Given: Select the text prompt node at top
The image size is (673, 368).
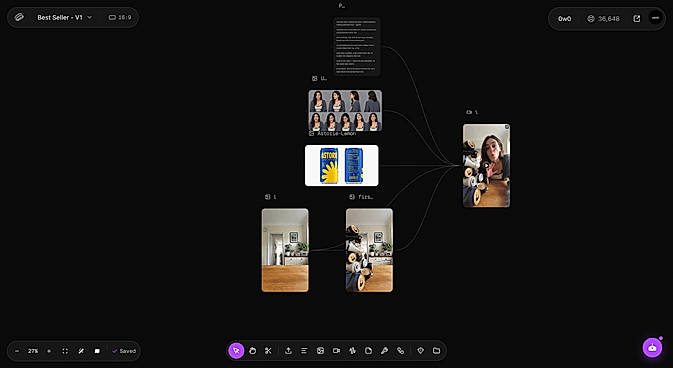Looking at the screenshot, I should (357, 46).
